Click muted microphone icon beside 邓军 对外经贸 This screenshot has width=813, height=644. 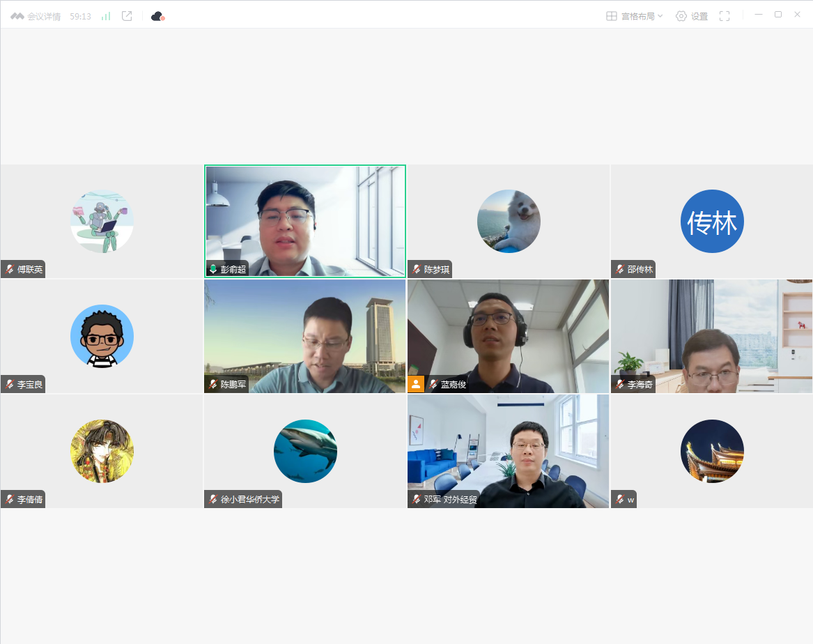[x=417, y=499]
